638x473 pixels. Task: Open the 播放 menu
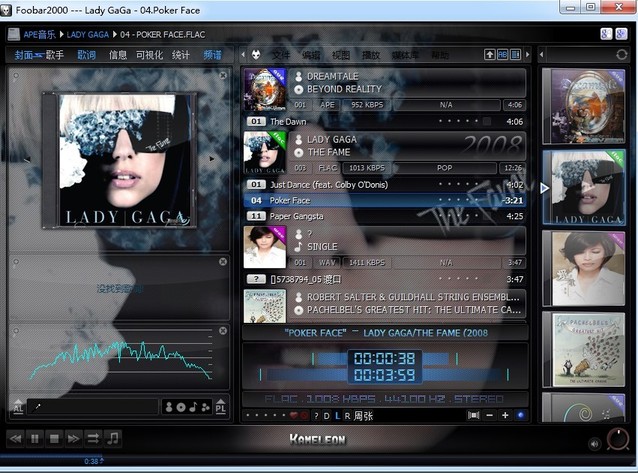[370, 55]
